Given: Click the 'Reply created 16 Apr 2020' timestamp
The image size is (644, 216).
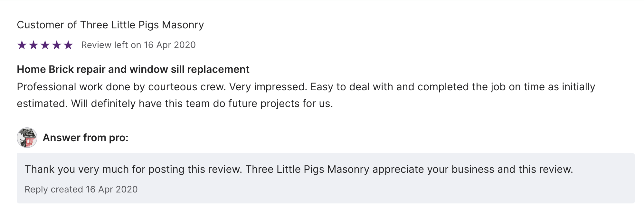Looking at the screenshot, I should click(x=81, y=189).
